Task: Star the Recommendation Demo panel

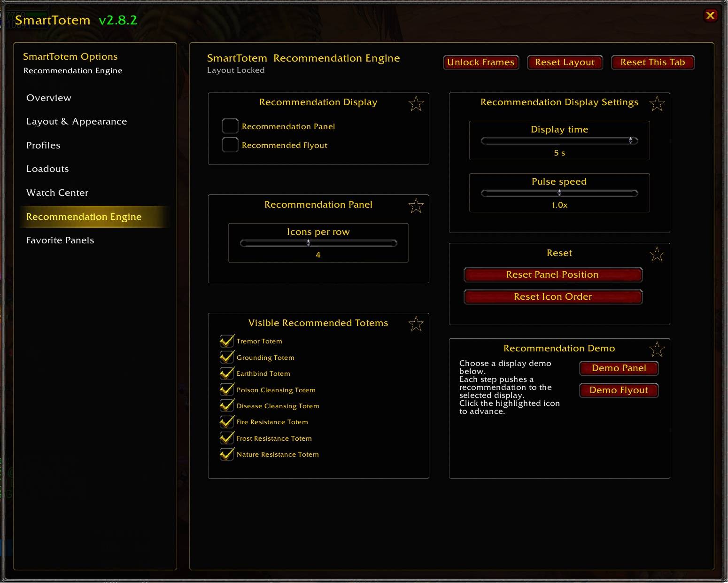Action: [657, 349]
